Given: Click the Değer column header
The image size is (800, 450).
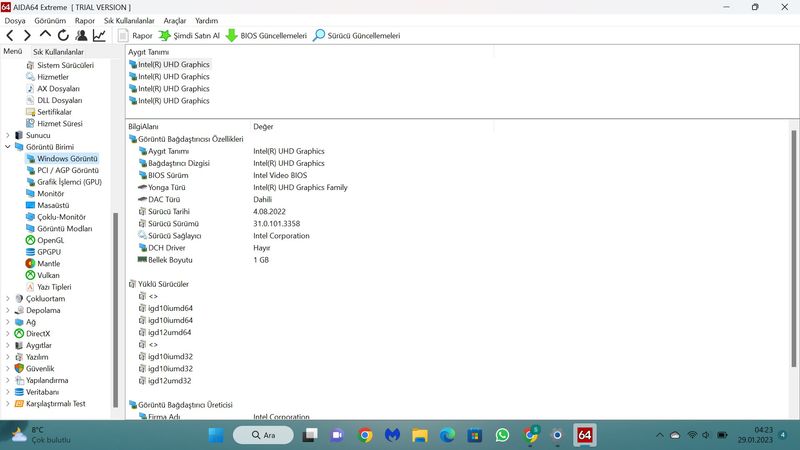Looking at the screenshot, I should point(263,127).
